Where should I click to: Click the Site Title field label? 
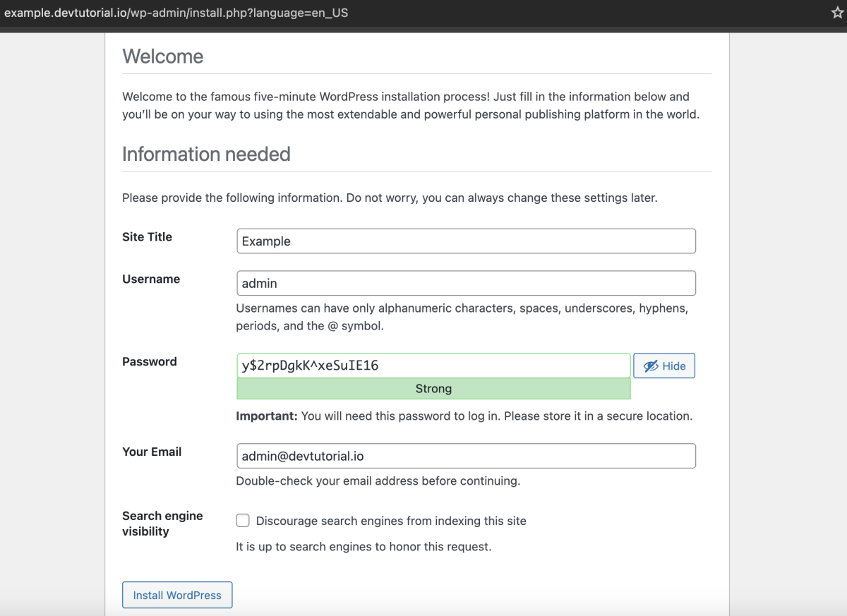click(147, 237)
